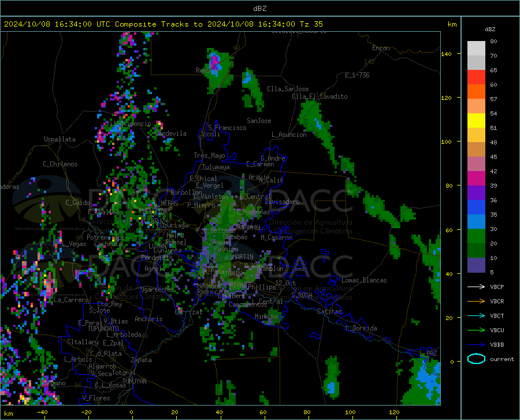Click the E_1-736 label

[x=357, y=75]
